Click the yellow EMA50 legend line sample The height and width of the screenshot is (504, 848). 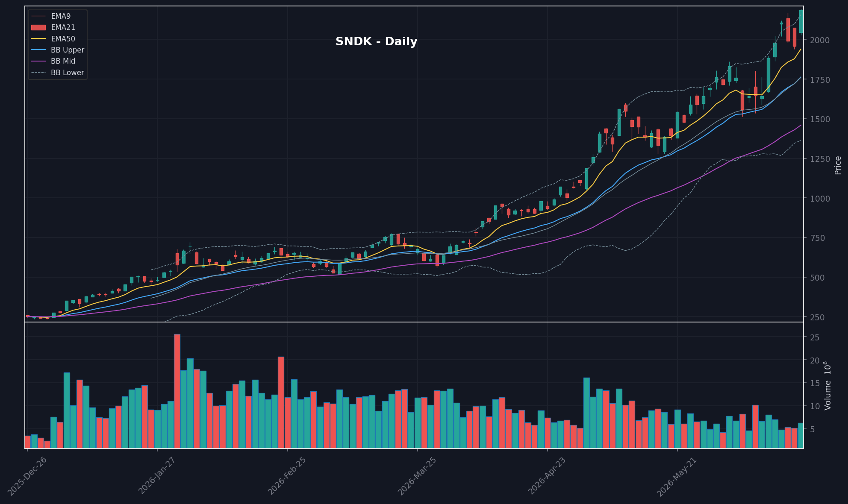coord(38,39)
